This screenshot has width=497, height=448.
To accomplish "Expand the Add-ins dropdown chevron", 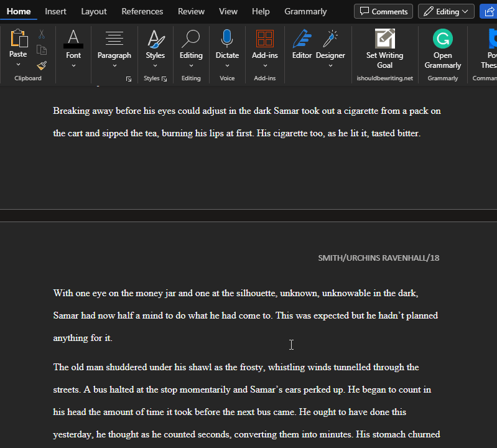I will pos(265,65).
